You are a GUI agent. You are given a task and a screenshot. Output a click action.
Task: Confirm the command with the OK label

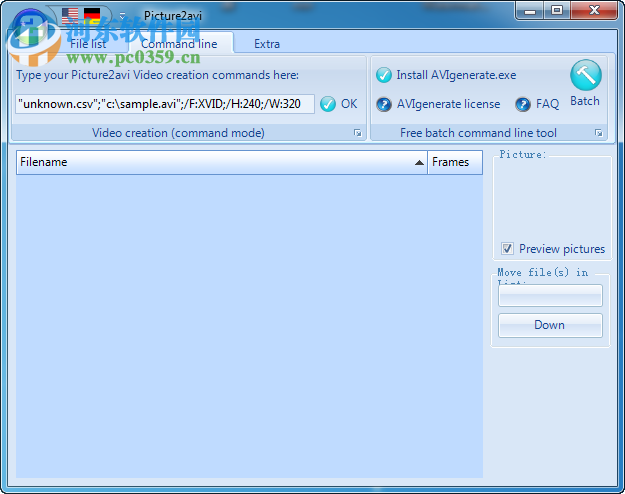point(349,104)
